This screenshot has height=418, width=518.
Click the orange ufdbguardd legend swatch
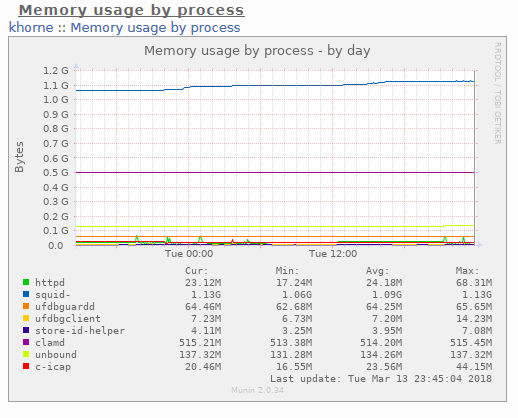26,306
